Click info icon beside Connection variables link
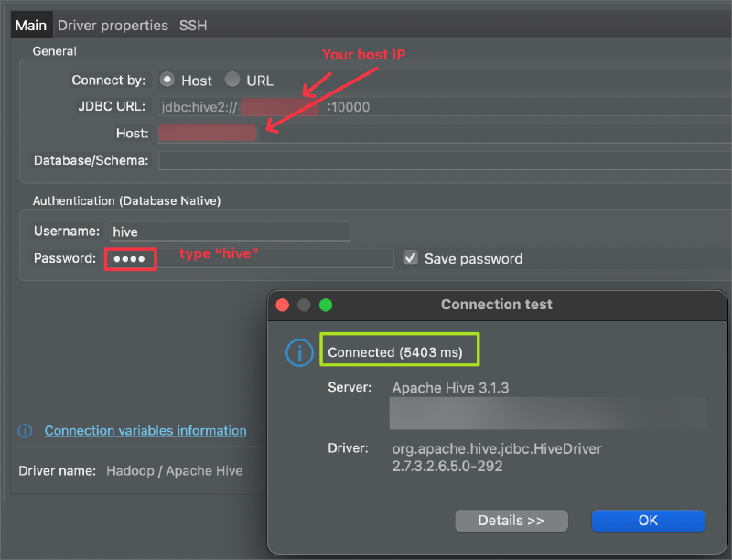The height and width of the screenshot is (560, 732). 26,431
